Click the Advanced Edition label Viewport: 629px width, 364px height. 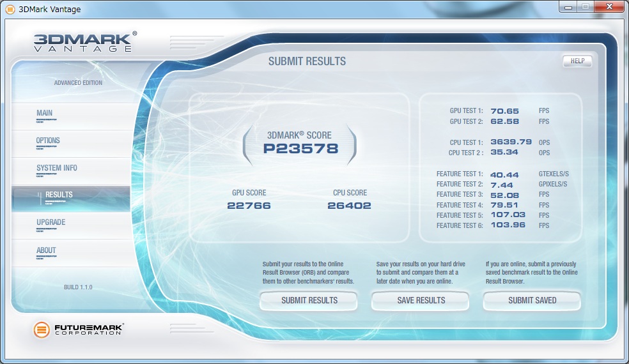coord(78,82)
